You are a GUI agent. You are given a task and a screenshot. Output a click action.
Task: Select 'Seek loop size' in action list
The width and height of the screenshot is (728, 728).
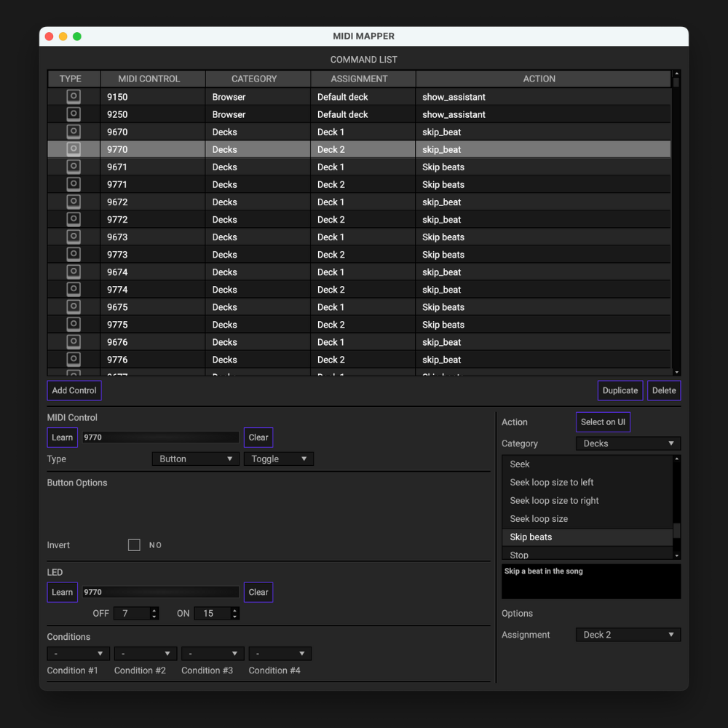(539, 519)
